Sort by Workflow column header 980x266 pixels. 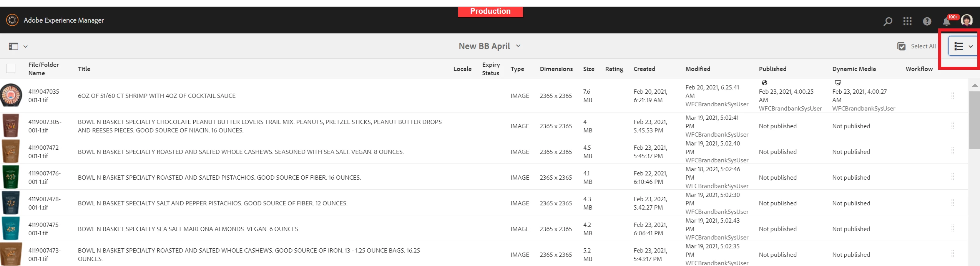[x=919, y=69]
